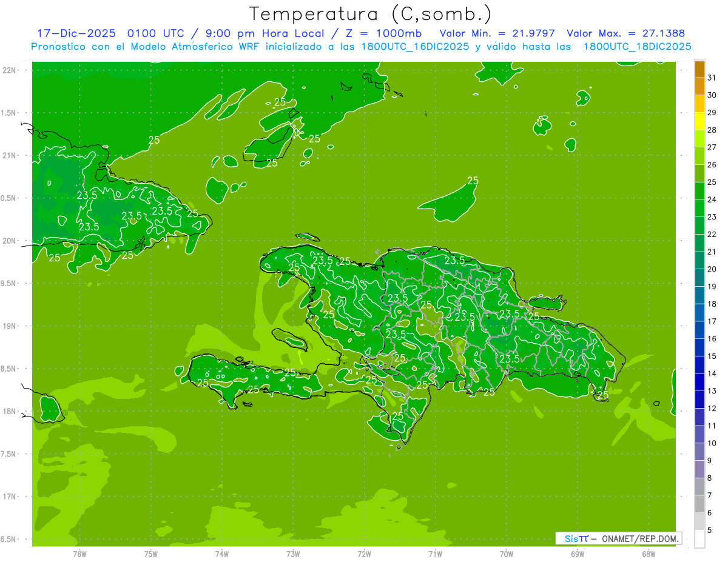Image resolution: width=728 pixels, height=562 pixels.
Task: Click the legend value '14'
Action: (712, 373)
